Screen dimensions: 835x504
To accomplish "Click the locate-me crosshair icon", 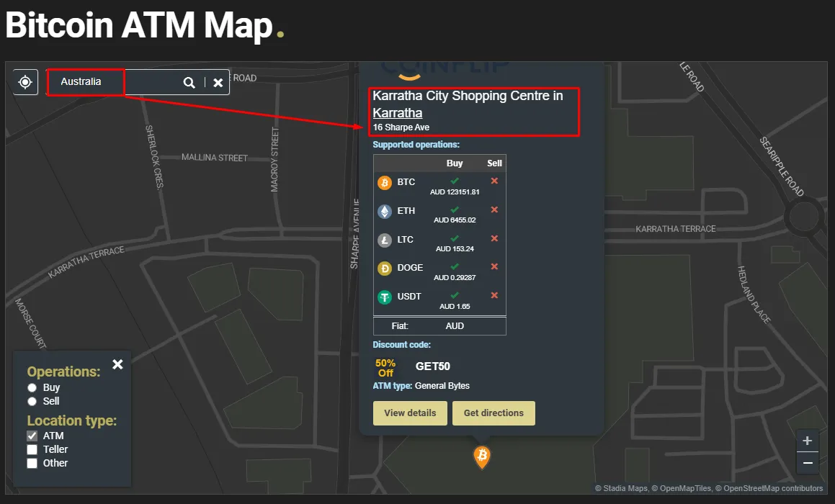I will (25, 82).
